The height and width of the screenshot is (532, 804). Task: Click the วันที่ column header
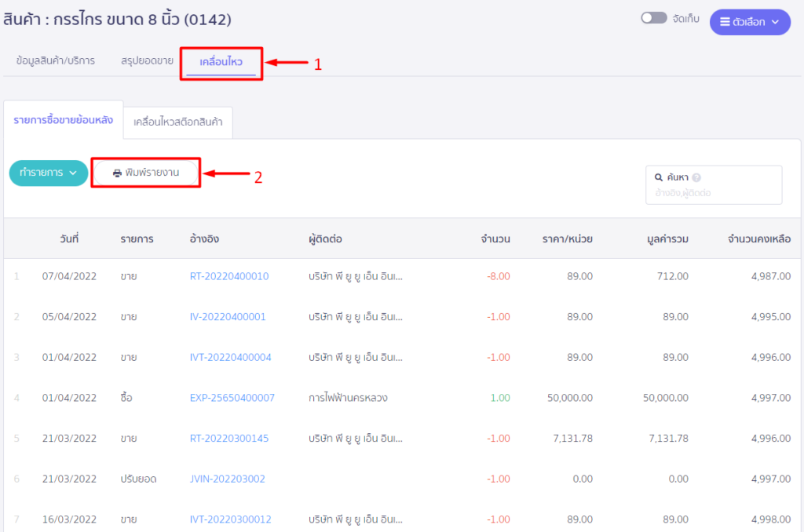click(x=69, y=239)
